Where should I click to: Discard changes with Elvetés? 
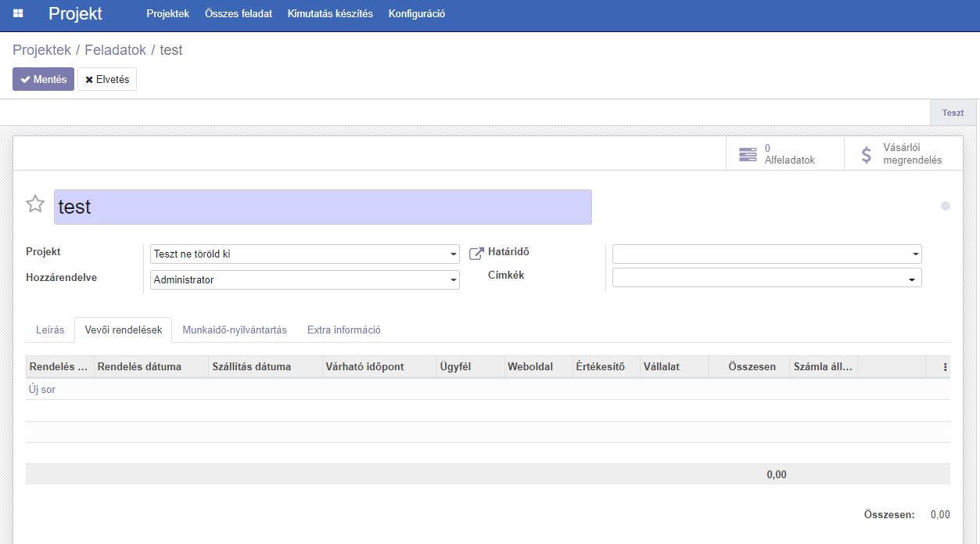point(107,79)
